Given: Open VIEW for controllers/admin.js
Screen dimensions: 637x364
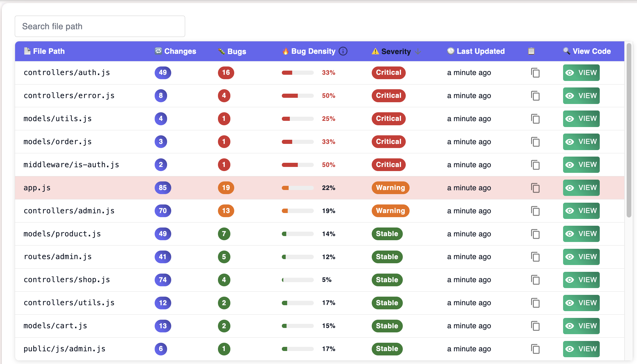Looking at the screenshot, I should [581, 211].
